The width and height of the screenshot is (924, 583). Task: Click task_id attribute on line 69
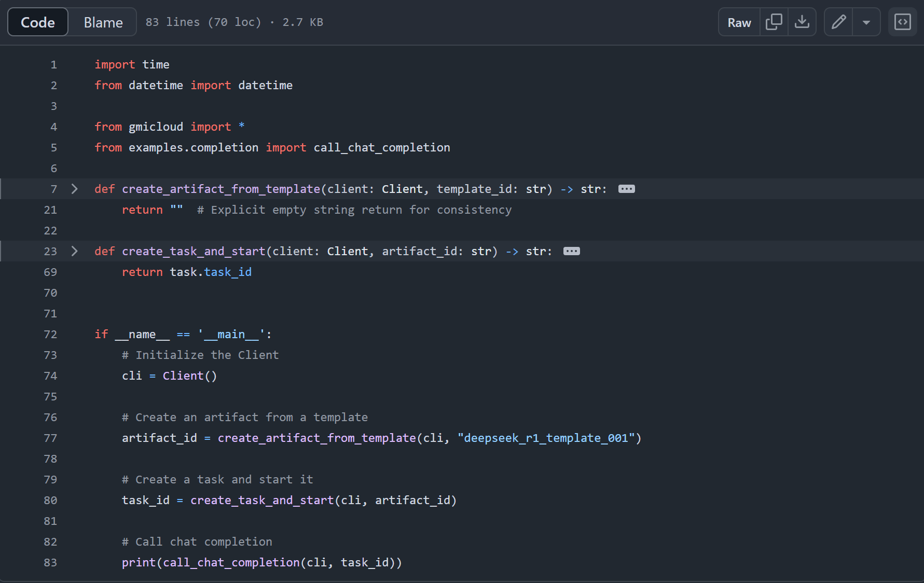(x=228, y=272)
